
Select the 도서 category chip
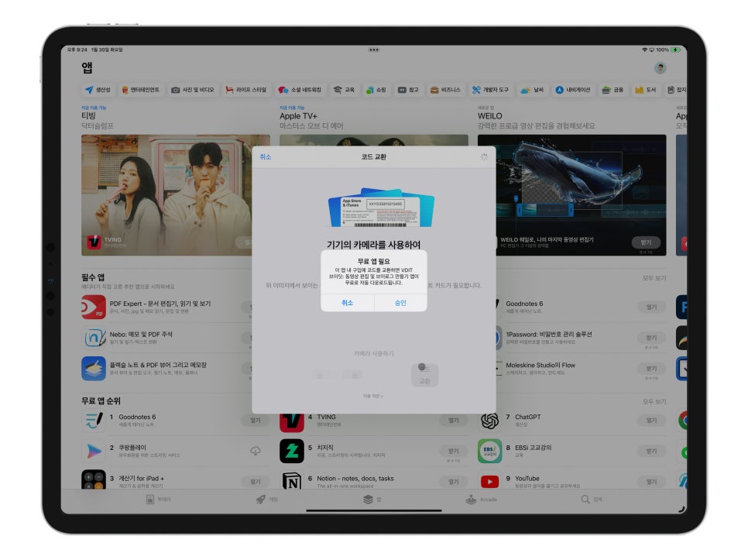[x=646, y=90]
